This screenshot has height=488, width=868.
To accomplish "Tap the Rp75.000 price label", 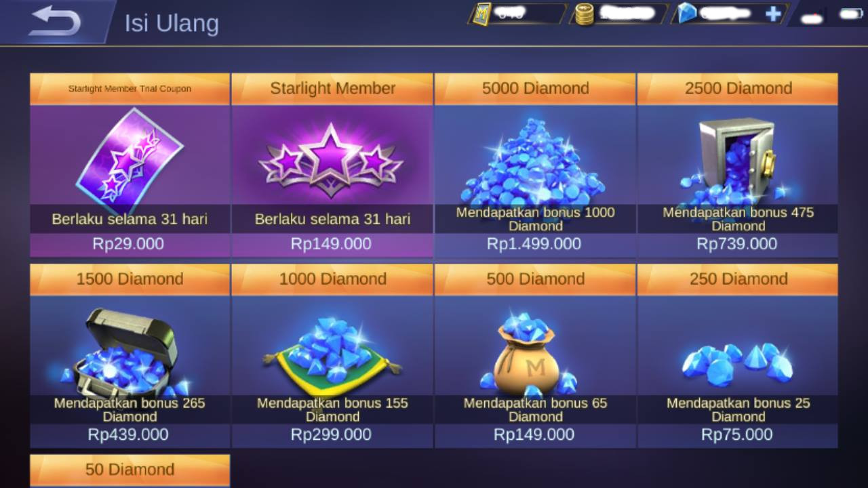I will pos(737,434).
